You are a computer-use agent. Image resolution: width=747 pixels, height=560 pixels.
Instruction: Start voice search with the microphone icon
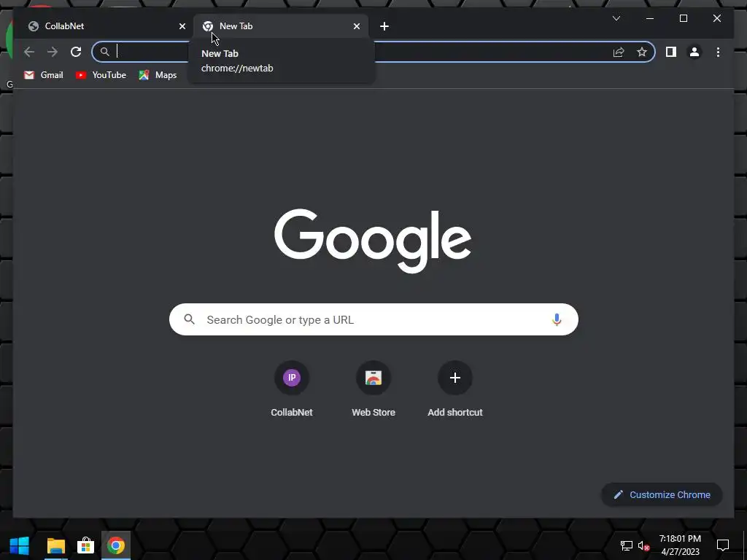point(557,319)
